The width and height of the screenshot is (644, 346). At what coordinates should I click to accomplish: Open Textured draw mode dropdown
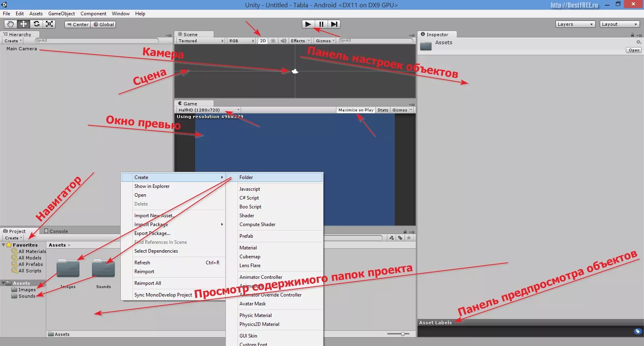pyautogui.click(x=200, y=41)
